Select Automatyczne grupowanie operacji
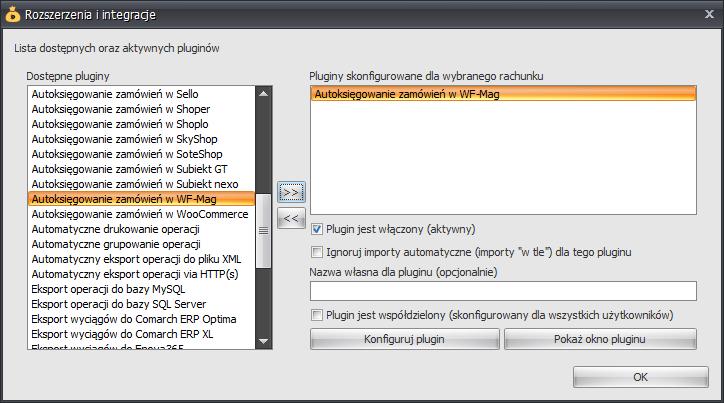The width and height of the screenshot is (724, 403). tap(141, 244)
